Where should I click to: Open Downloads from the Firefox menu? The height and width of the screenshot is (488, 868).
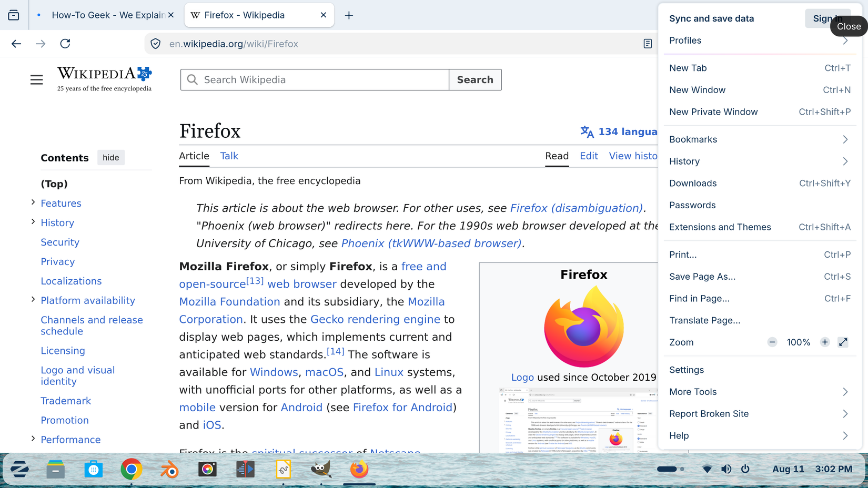pos(760,184)
